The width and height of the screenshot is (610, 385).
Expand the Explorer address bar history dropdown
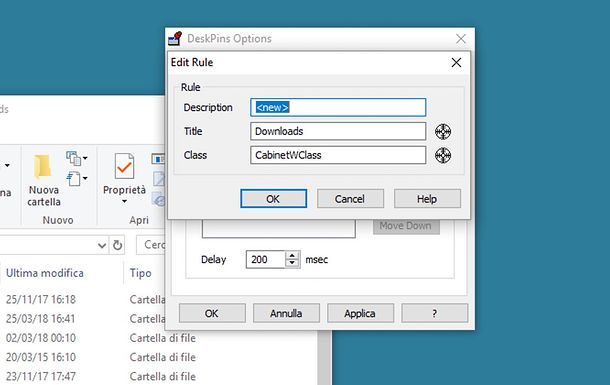102,245
